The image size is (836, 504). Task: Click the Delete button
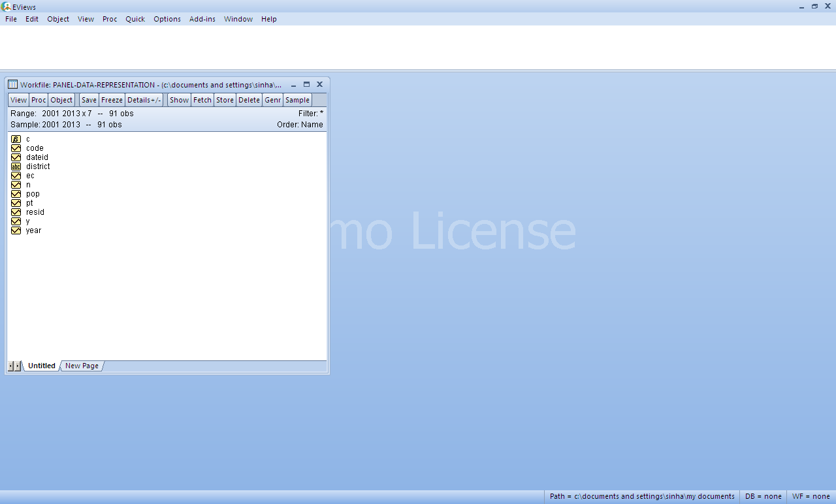[x=249, y=100]
